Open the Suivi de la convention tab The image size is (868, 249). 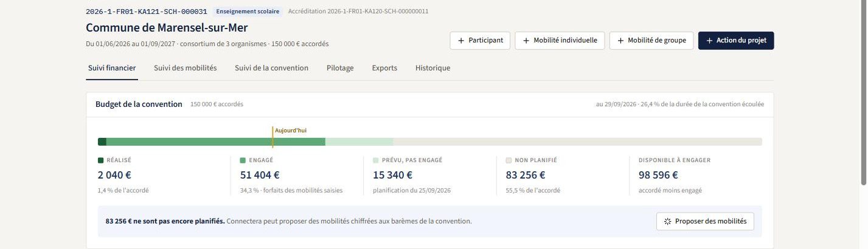click(271, 68)
